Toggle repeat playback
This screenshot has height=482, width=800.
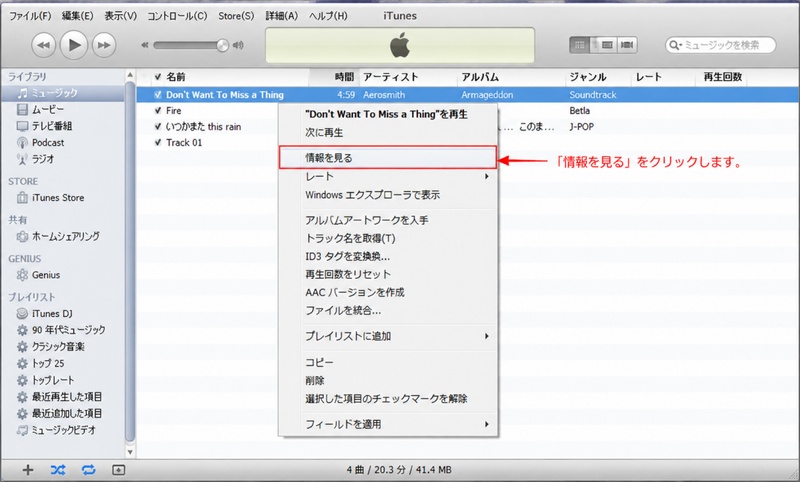(88, 470)
